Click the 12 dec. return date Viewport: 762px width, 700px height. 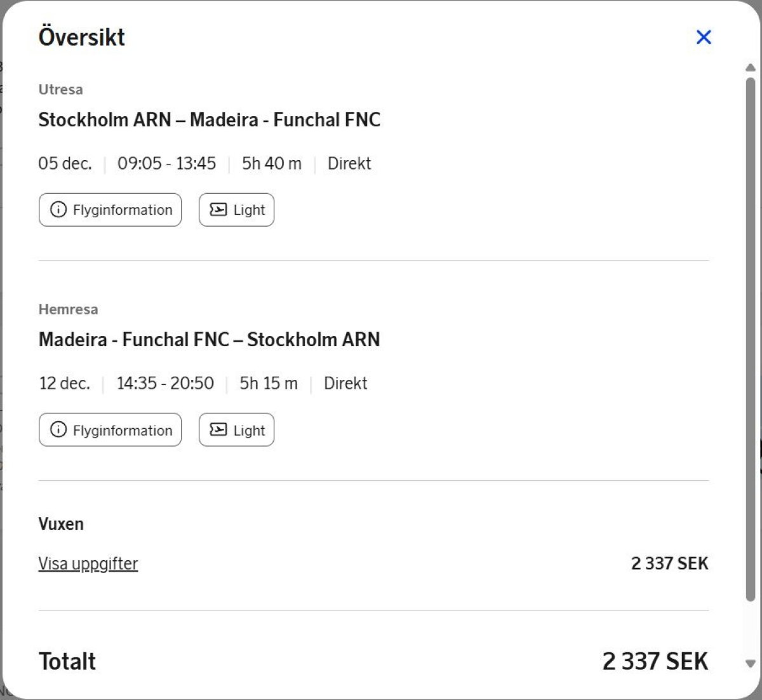[64, 383]
